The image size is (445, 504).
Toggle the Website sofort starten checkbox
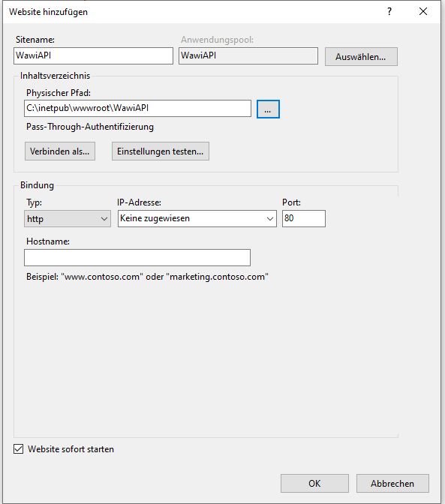coord(18,448)
